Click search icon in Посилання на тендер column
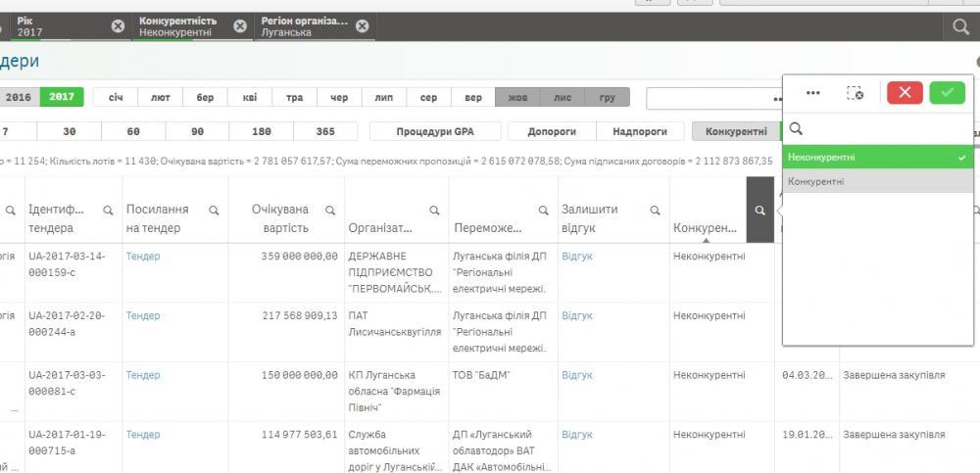The height and width of the screenshot is (473, 980). [213, 210]
